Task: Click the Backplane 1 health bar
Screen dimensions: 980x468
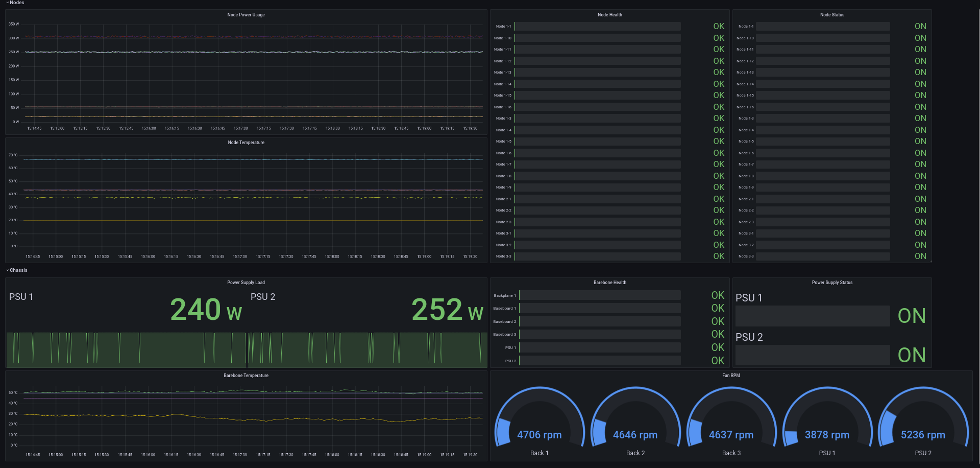Action: click(x=600, y=295)
